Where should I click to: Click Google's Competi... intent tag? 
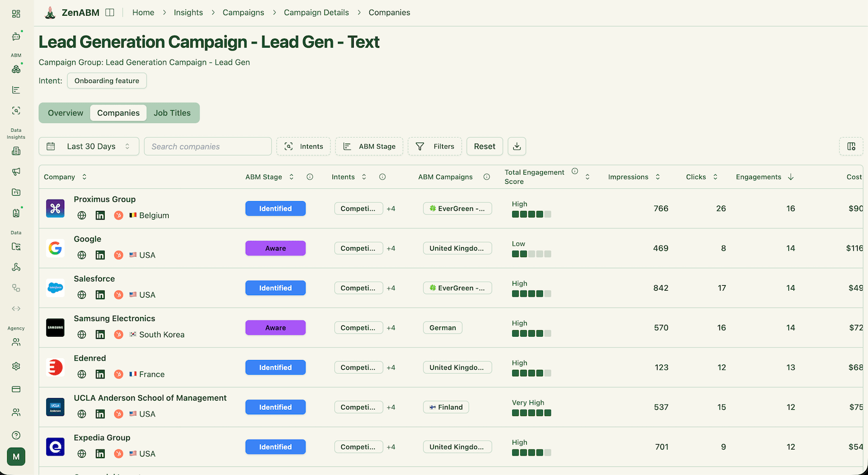pos(359,248)
